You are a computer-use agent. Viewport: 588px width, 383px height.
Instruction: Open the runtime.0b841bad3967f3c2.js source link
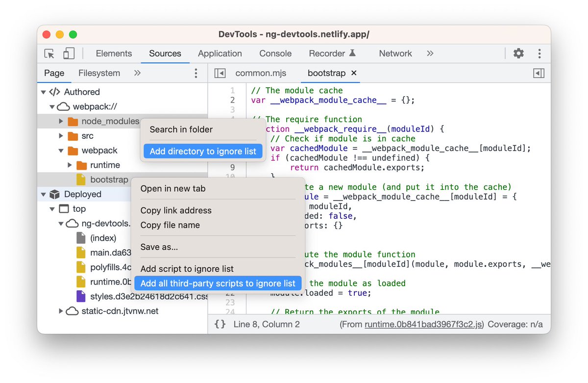[424, 324]
